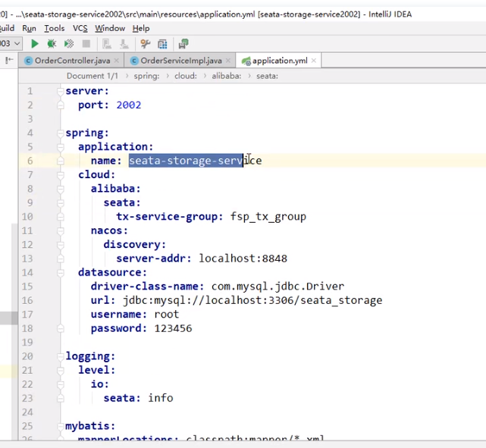The image size is (486, 448).
Task: Click the green chip icon at toolbar end
Action: (x=183, y=44)
